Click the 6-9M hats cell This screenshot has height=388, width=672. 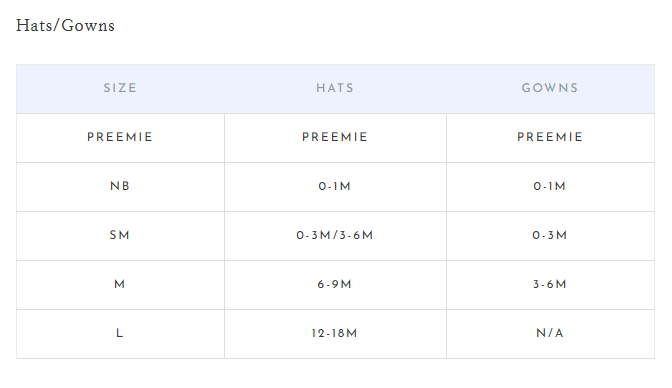(x=335, y=284)
